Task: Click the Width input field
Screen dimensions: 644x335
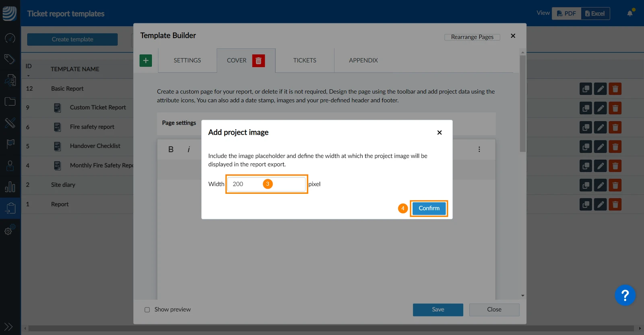Action: tap(266, 184)
